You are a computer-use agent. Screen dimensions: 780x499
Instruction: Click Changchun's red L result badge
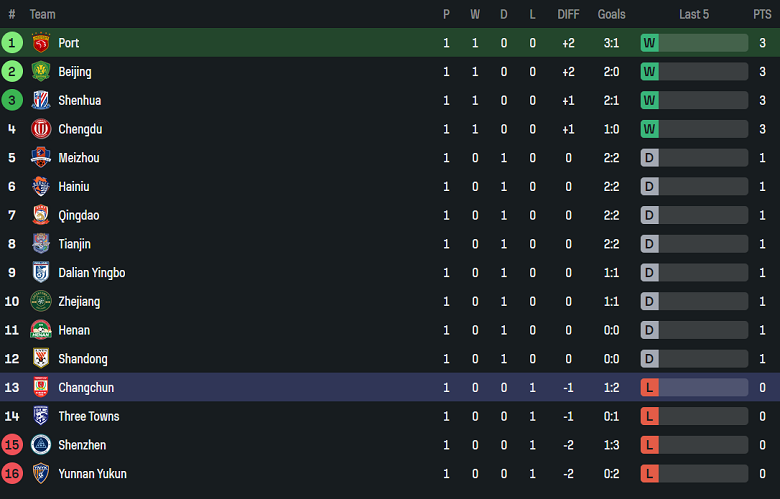tap(650, 387)
